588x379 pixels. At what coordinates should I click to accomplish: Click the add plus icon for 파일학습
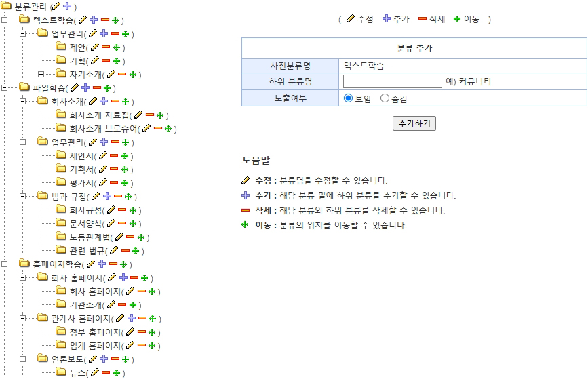coord(85,87)
